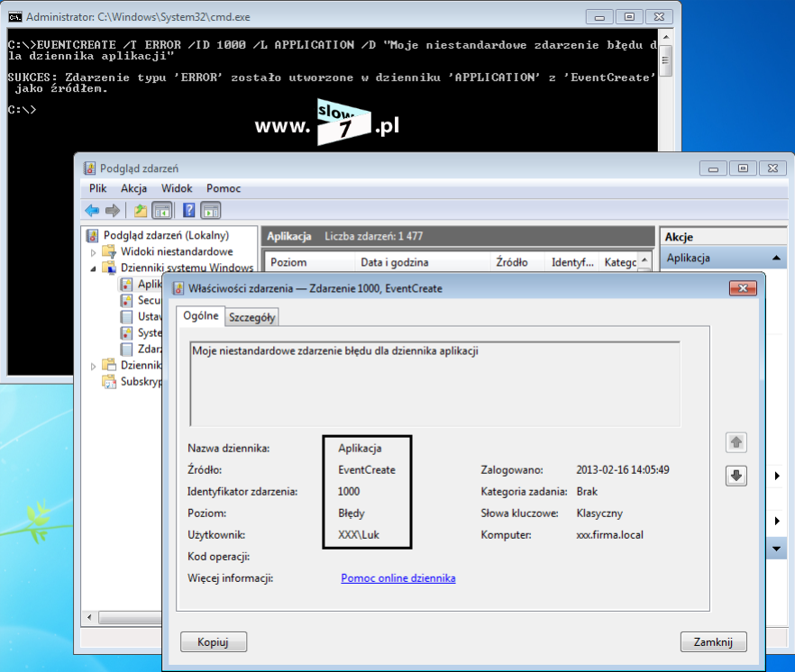Click the Back arrow toolbar icon
The height and width of the screenshot is (672, 795).
click(x=92, y=210)
